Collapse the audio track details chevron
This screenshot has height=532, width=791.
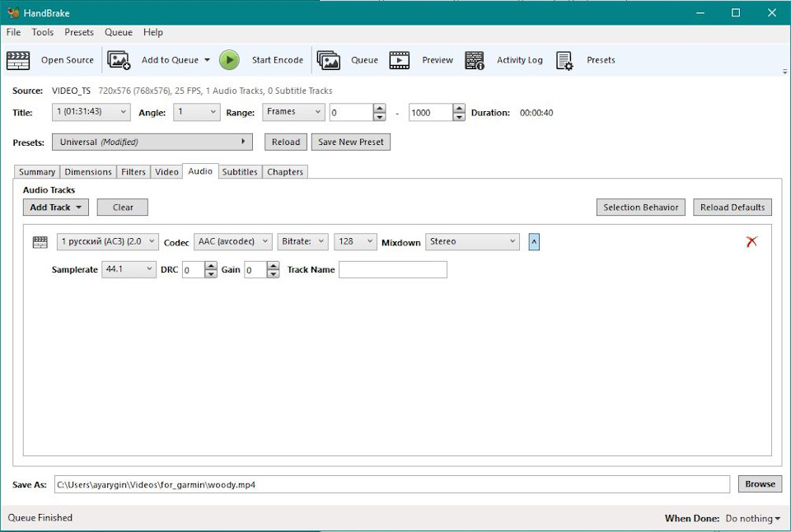534,242
